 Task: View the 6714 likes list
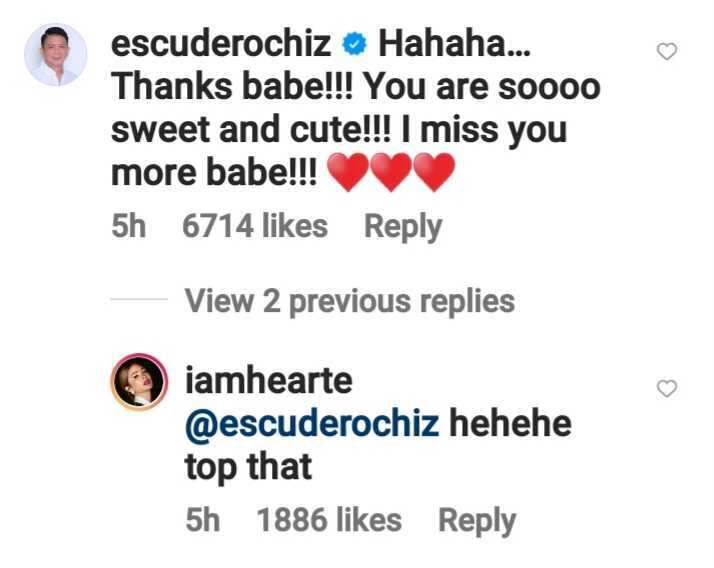coord(255,226)
